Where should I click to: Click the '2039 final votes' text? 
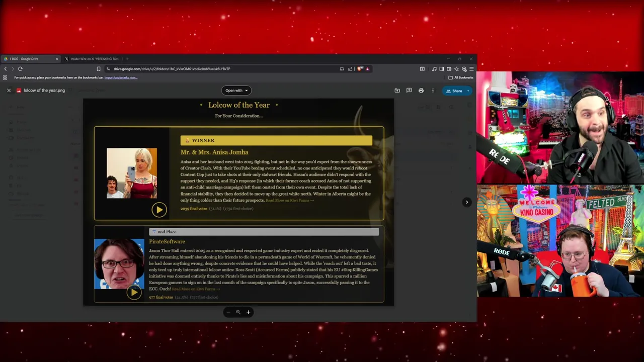click(194, 209)
